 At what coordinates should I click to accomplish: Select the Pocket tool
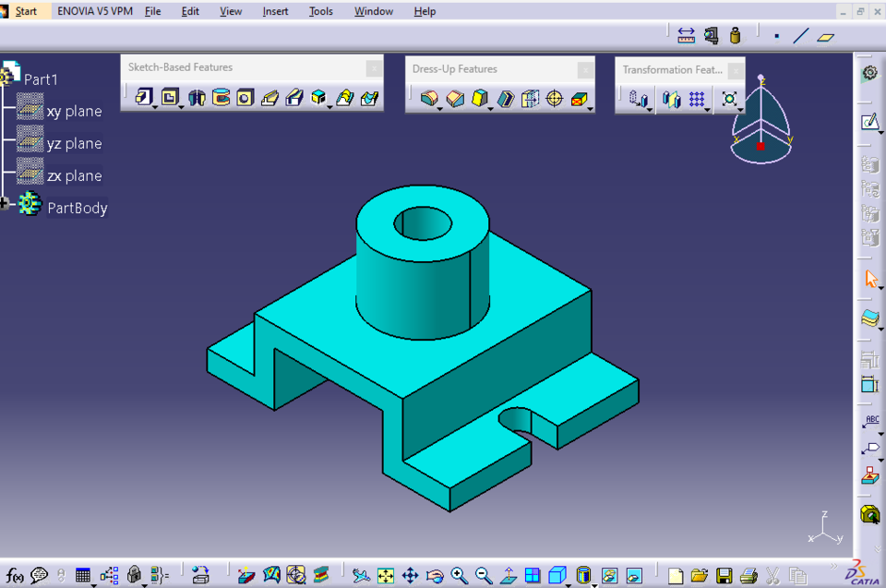point(171,97)
